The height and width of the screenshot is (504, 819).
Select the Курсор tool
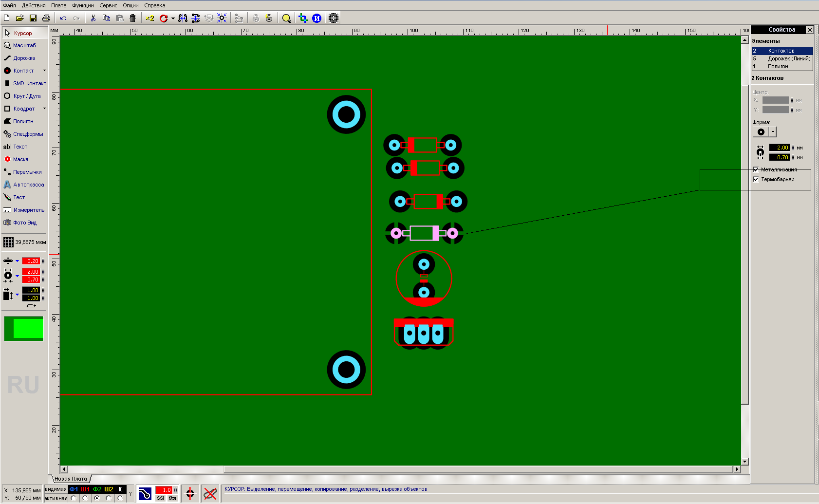tap(25, 33)
